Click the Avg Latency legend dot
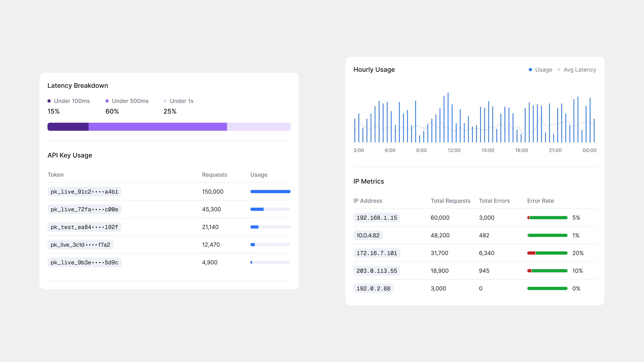This screenshot has height=362, width=644. coord(559,70)
